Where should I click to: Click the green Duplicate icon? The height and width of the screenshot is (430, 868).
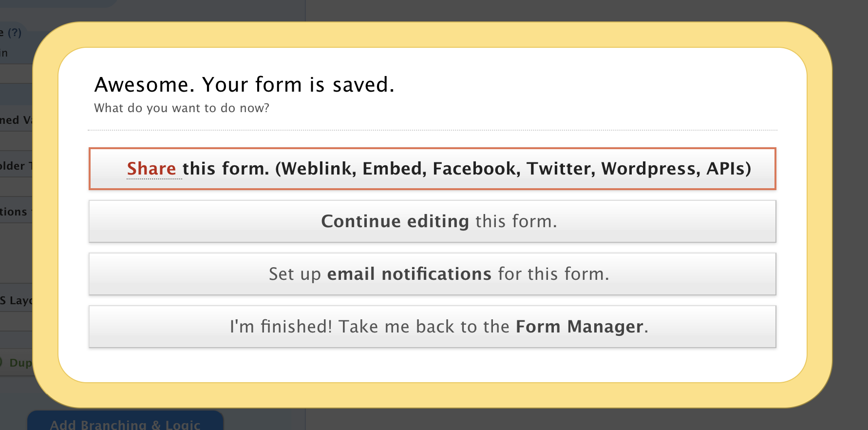(1, 362)
